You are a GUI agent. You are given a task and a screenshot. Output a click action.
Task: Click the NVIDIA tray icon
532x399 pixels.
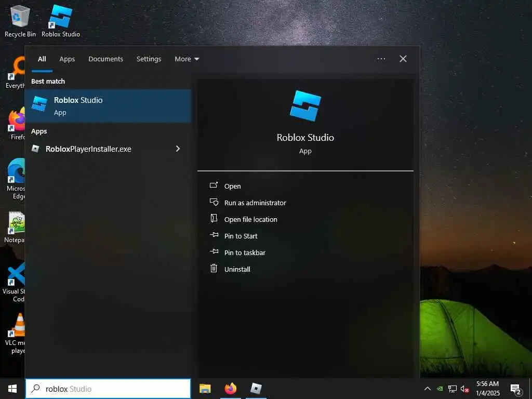(x=440, y=389)
